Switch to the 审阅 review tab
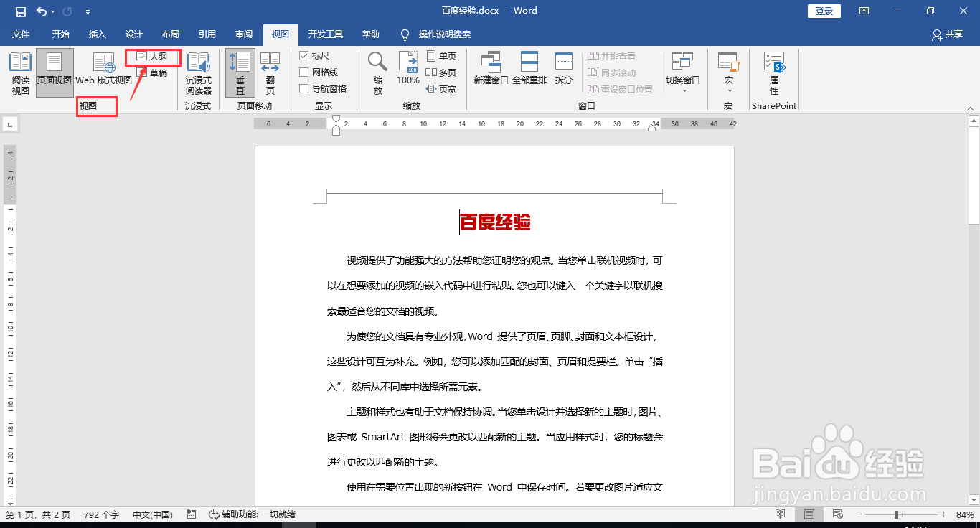 (244, 34)
